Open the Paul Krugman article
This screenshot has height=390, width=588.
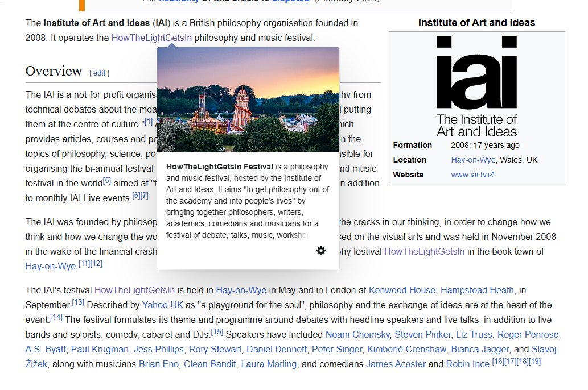[x=100, y=350]
